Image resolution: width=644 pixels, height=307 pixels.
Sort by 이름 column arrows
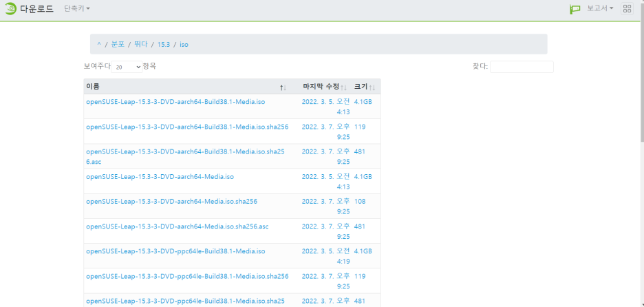click(283, 87)
